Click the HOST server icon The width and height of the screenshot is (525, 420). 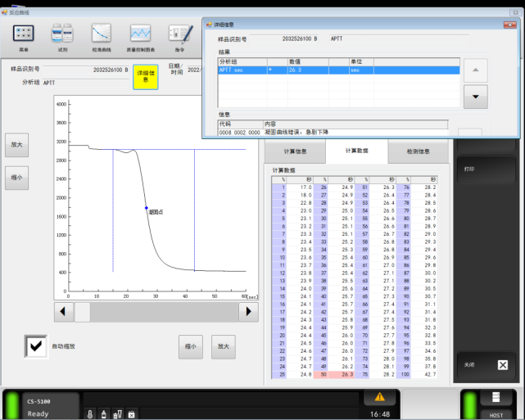496,397
